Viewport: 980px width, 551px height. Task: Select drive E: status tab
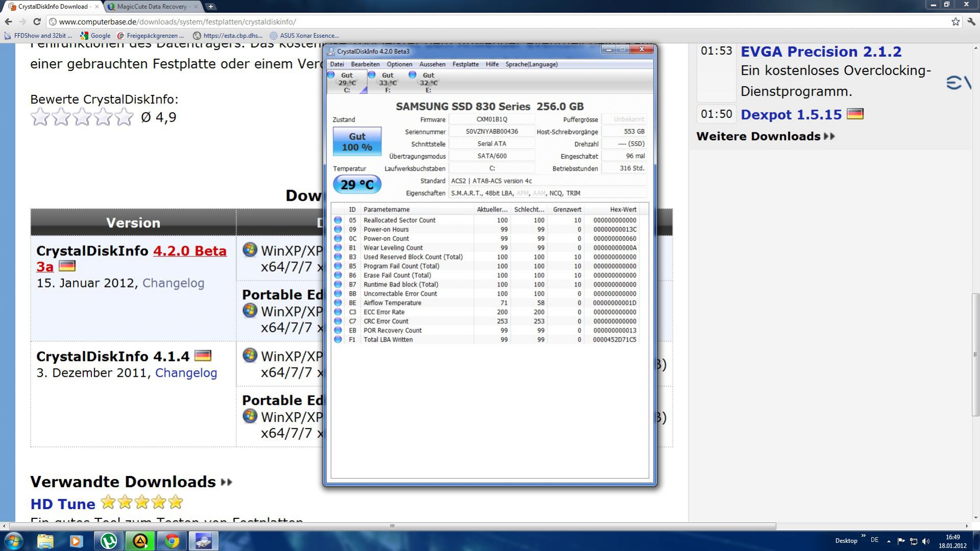[428, 82]
